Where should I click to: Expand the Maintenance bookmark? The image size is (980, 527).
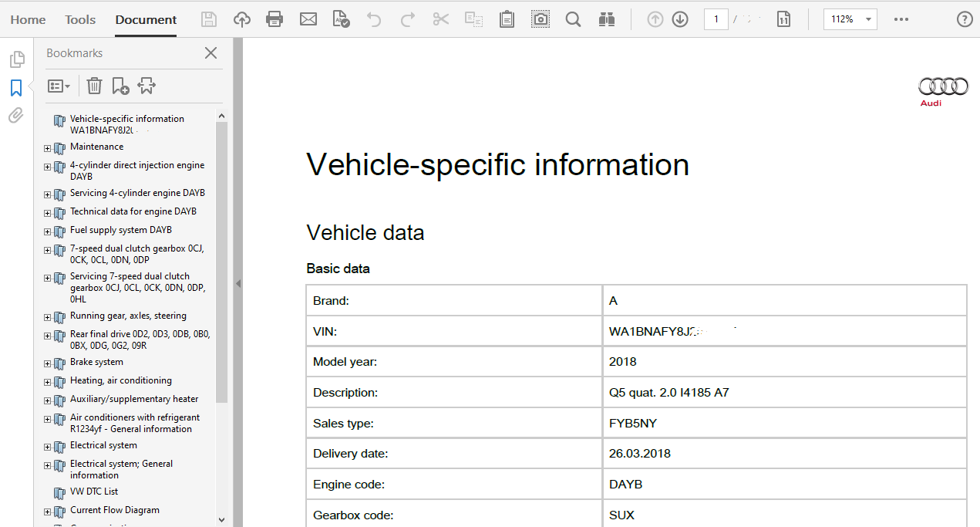tap(49, 148)
